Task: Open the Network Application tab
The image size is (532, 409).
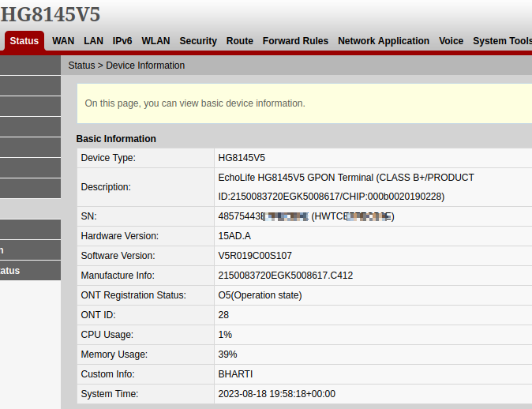Action: point(384,41)
